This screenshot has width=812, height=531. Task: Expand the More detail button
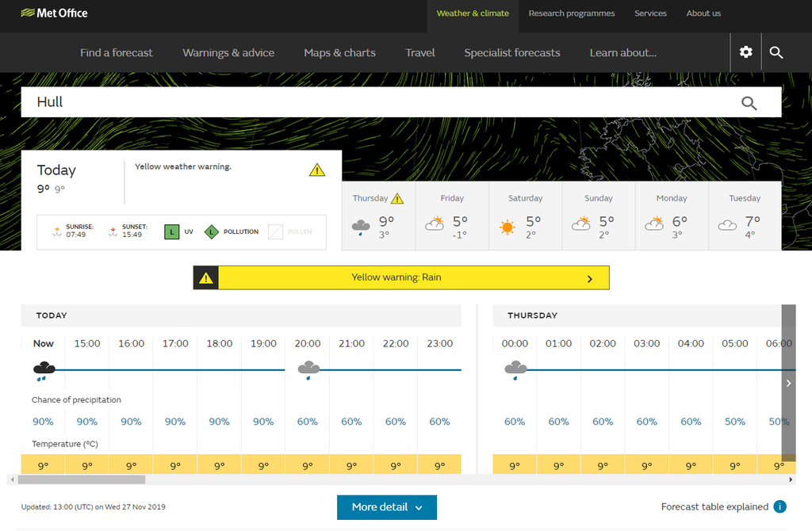pyautogui.click(x=387, y=507)
